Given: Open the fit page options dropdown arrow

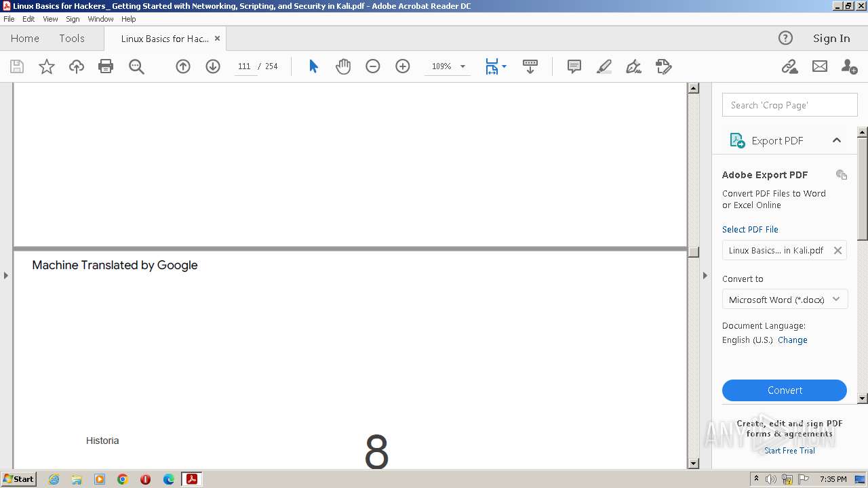Looking at the screenshot, I should [x=504, y=66].
